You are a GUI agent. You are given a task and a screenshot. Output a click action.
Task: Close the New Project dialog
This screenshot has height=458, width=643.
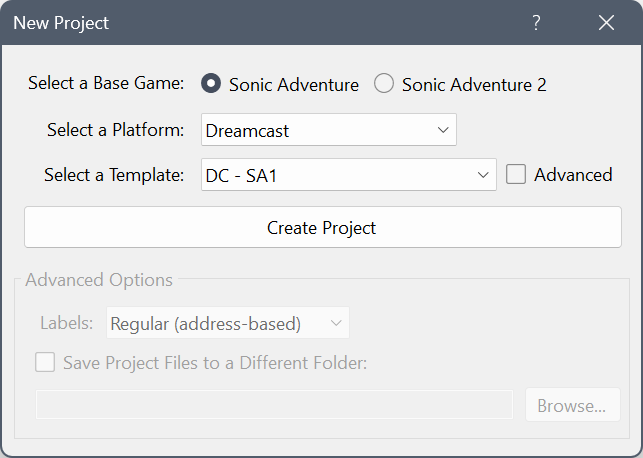pyautogui.click(x=606, y=23)
